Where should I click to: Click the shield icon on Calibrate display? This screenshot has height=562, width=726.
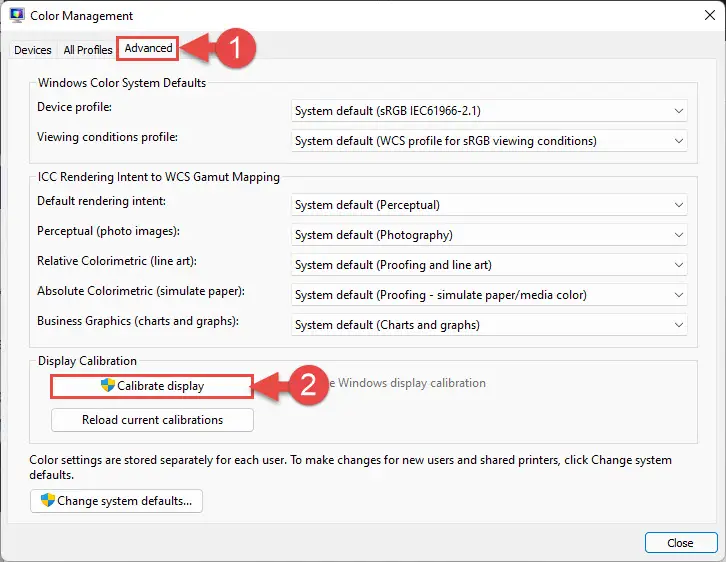click(x=107, y=385)
